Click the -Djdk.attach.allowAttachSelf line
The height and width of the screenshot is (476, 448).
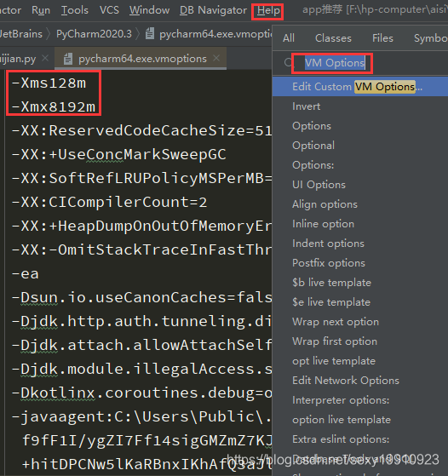pos(141,345)
